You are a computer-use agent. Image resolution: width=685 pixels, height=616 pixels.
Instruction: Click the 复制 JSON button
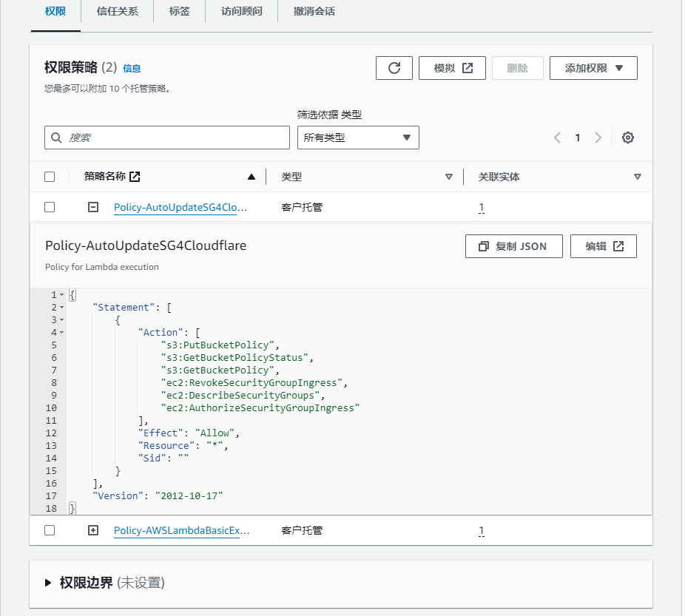point(513,246)
